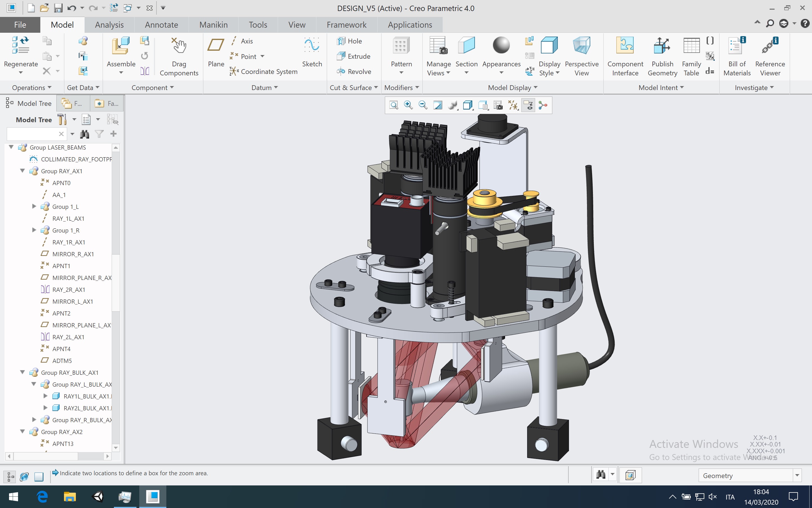
Task: Open the Operations group dropdown
Action: click(32, 88)
